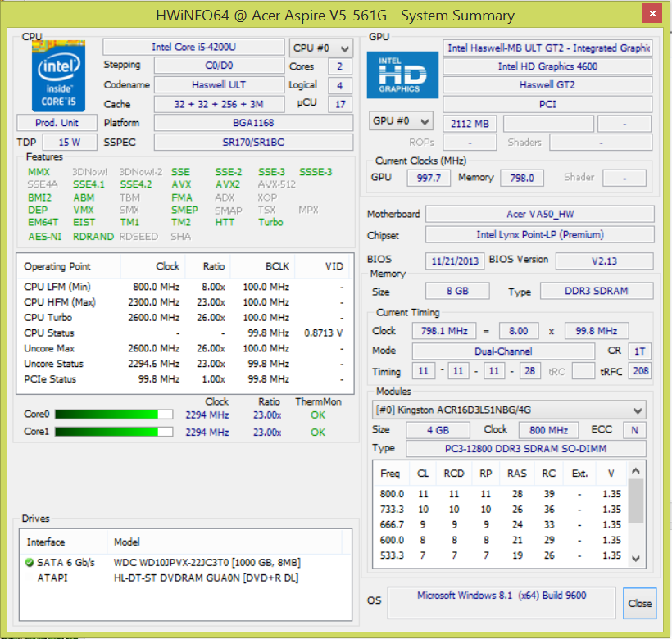Click the Platform field BGA1168
The height and width of the screenshot is (639, 672).
point(253,123)
